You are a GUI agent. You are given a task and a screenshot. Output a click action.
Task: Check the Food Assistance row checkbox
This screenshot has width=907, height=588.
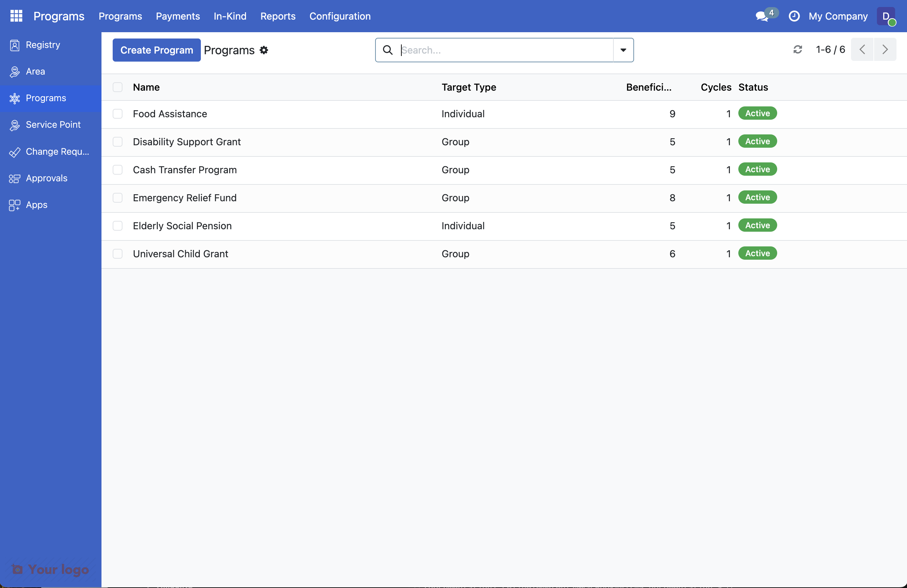pos(117,113)
